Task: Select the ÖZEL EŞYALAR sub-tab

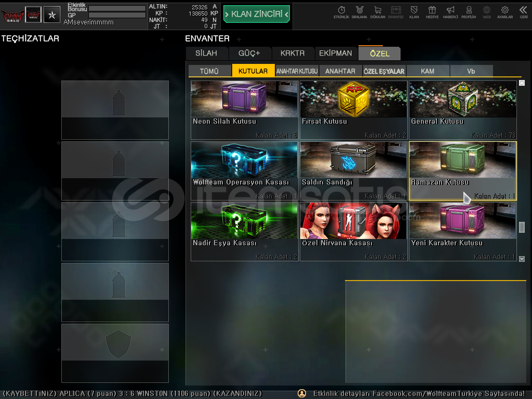Action: tap(384, 71)
